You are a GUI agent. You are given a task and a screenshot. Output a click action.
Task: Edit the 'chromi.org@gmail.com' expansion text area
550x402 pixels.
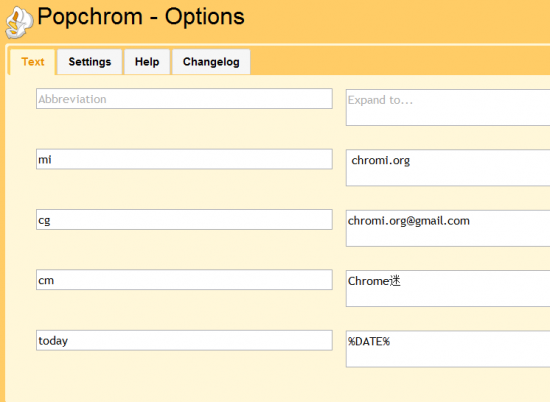pyautogui.click(x=448, y=228)
